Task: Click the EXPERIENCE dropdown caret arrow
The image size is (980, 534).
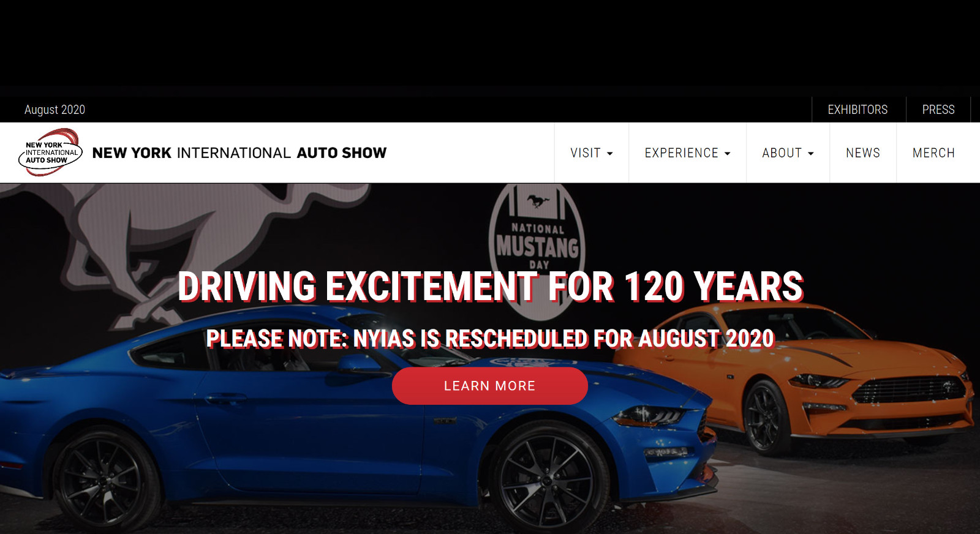Action: [x=727, y=154]
